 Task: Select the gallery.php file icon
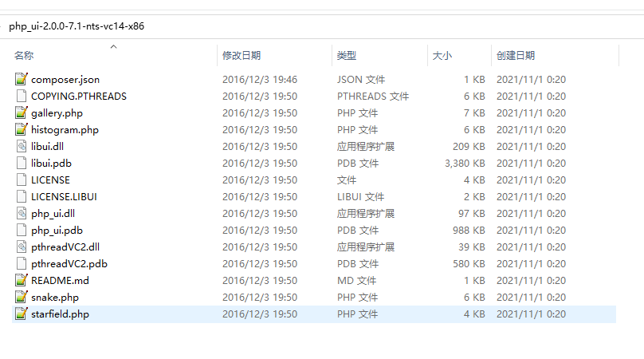coord(21,113)
